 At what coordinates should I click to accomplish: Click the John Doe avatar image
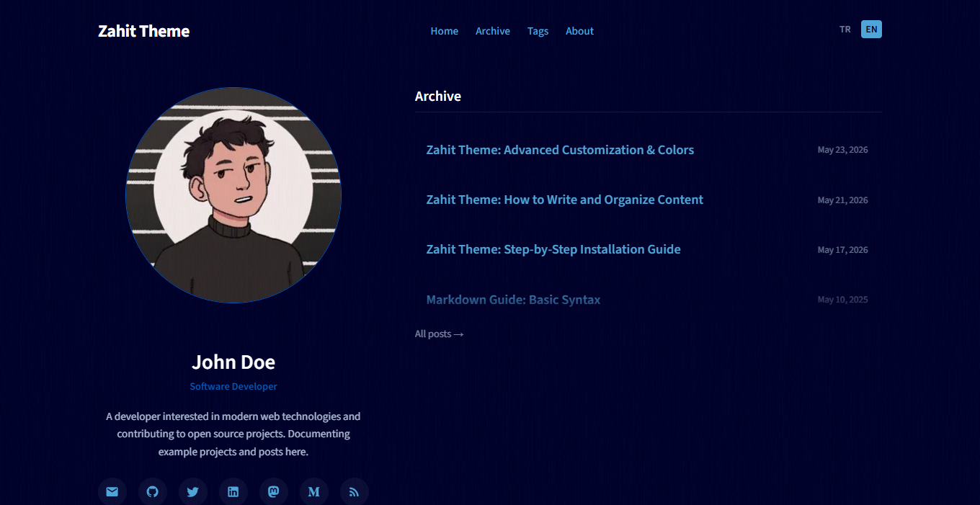(x=233, y=195)
